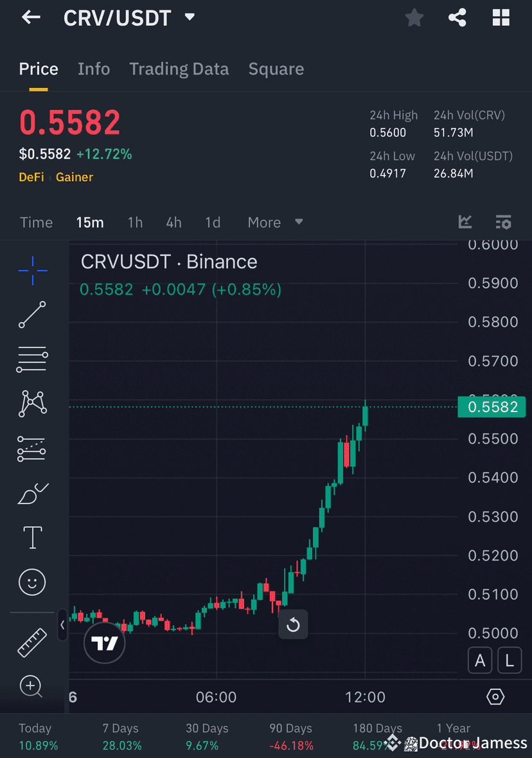Select the brush drawing tool
Image resolution: width=532 pixels, height=758 pixels.
31,492
